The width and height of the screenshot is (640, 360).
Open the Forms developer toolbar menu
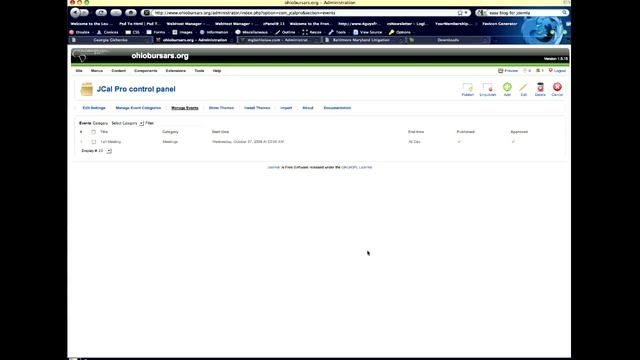[156, 32]
